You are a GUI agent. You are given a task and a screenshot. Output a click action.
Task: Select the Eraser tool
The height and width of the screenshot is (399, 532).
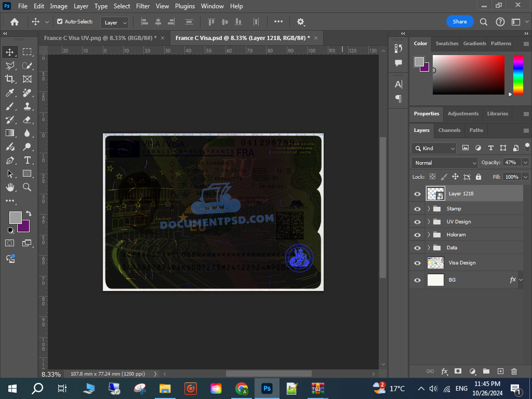[27, 120]
